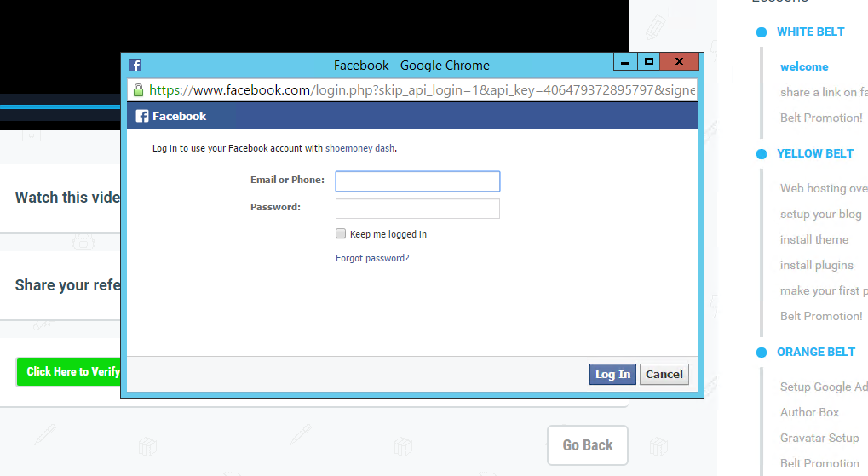Open the Forgot password? link

[x=372, y=258]
